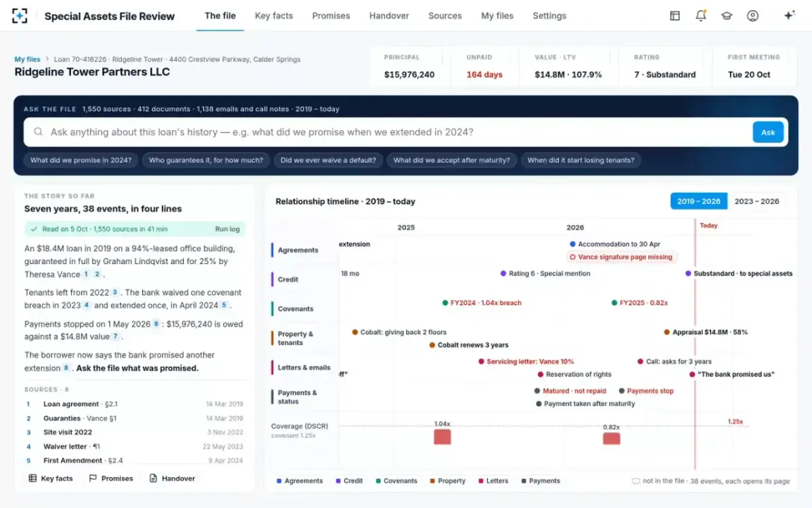Open the Settings tab
The width and height of the screenshot is (812, 508).
coord(549,16)
